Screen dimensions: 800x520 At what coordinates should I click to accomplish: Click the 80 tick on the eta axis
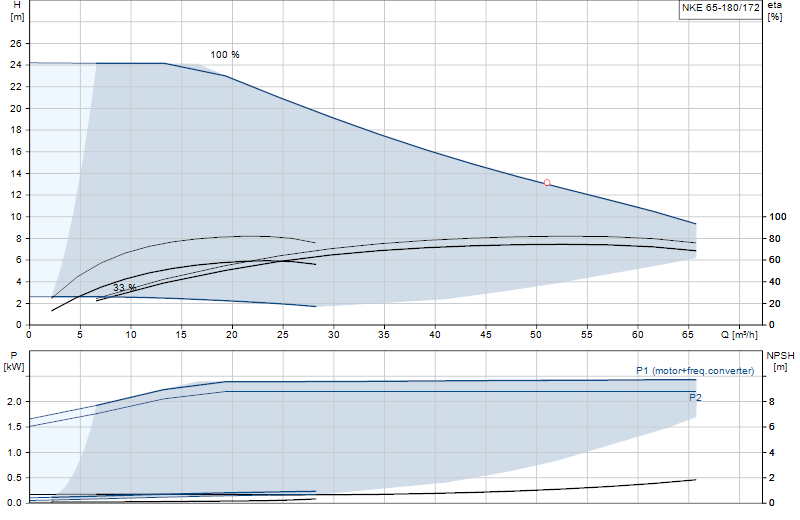[774, 238]
